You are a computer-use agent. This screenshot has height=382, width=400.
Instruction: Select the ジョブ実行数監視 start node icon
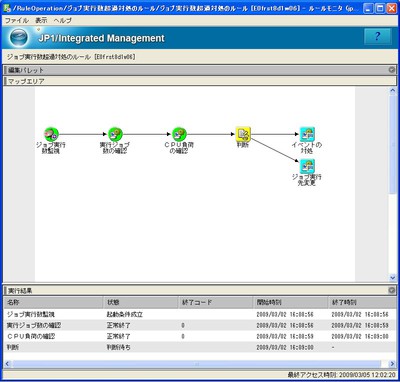click(51, 134)
